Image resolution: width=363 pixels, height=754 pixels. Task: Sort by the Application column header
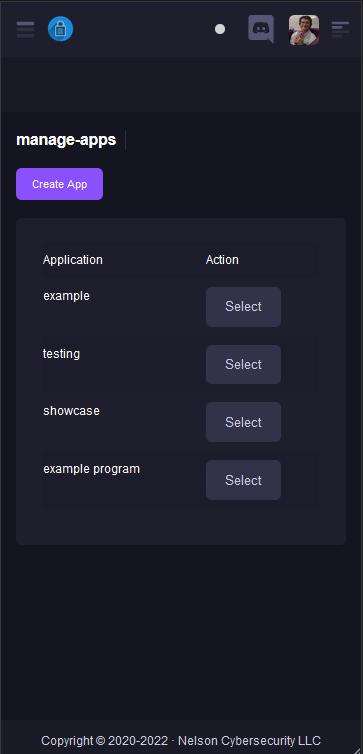point(73,260)
